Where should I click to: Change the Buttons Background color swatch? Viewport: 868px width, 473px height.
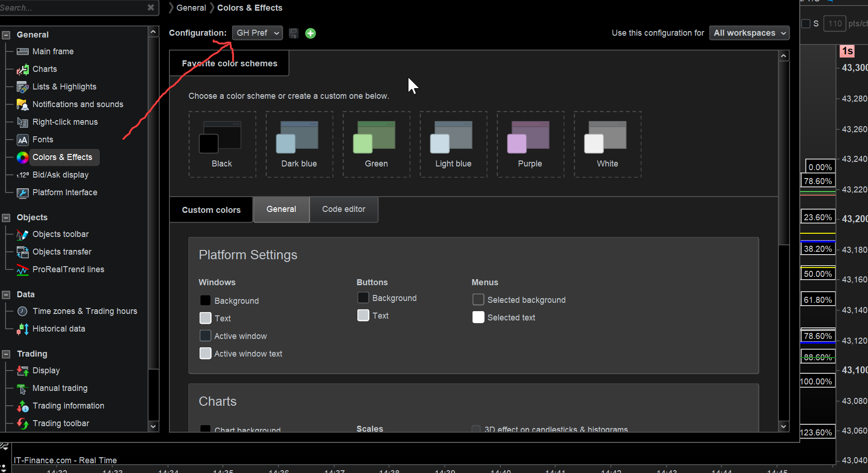(x=363, y=298)
